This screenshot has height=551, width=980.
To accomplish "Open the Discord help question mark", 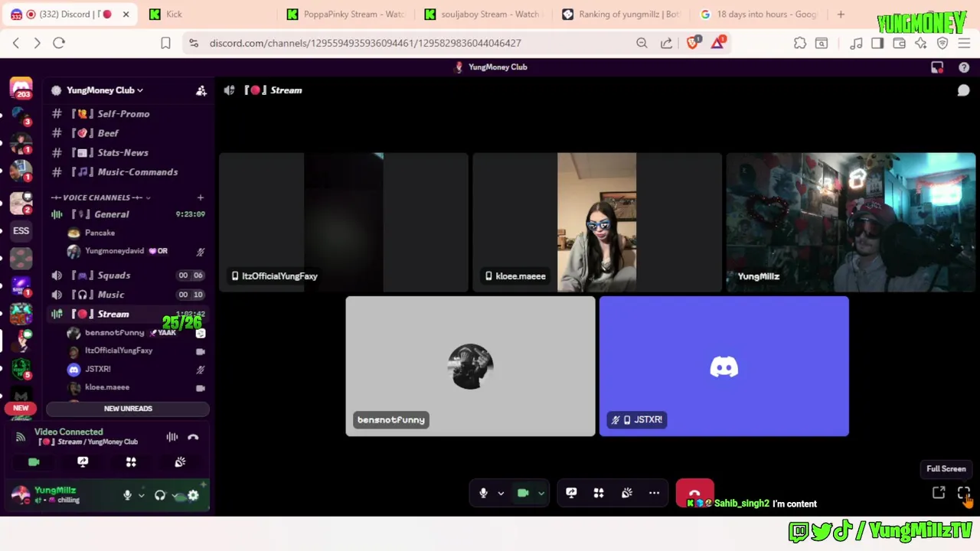I will coord(964,67).
